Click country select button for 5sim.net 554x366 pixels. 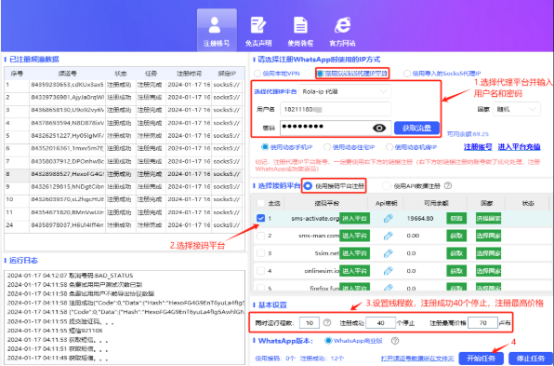click(x=488, y=253)
